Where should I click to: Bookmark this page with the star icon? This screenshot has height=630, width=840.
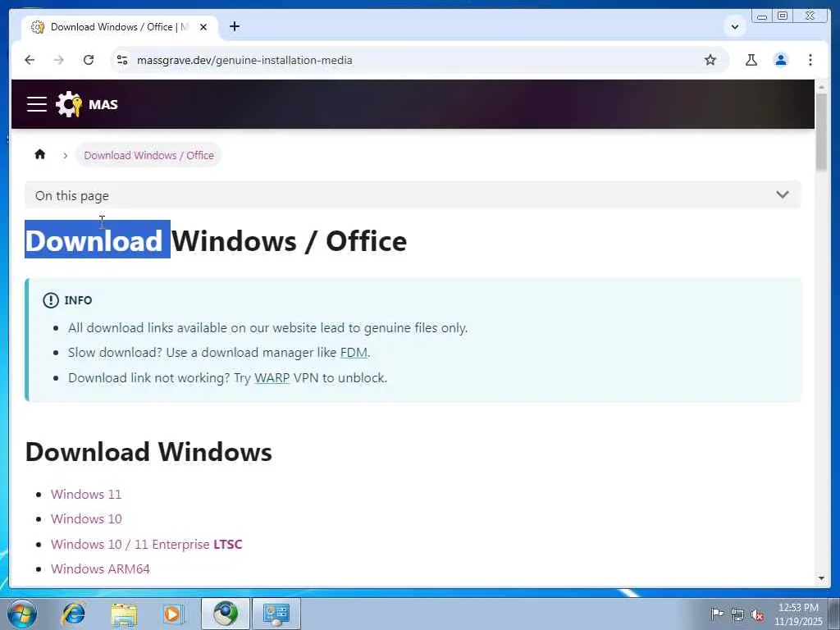pos(710,60)
